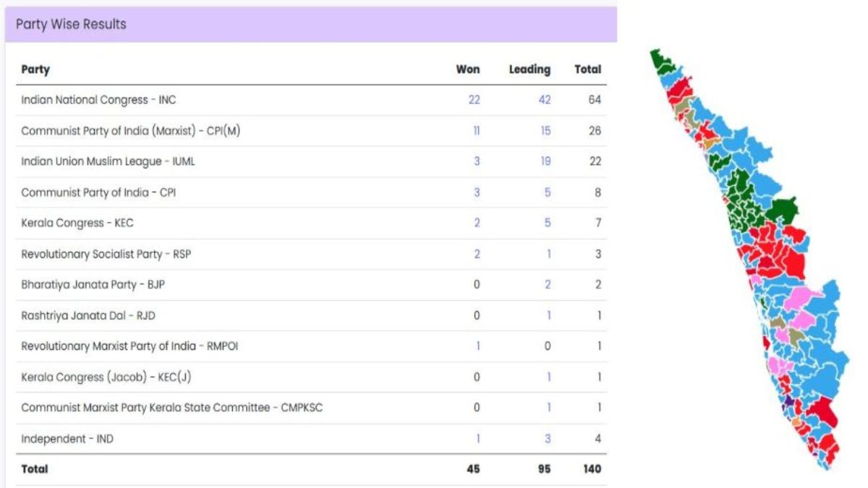Select Bharatiya Janata Party - BJP name

(93, 284)
